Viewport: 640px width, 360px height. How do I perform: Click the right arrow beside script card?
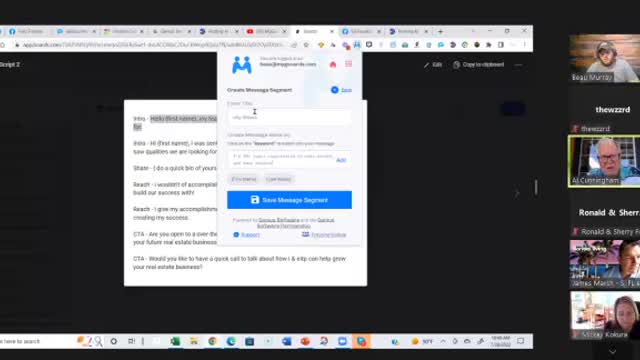coord(517,193)
